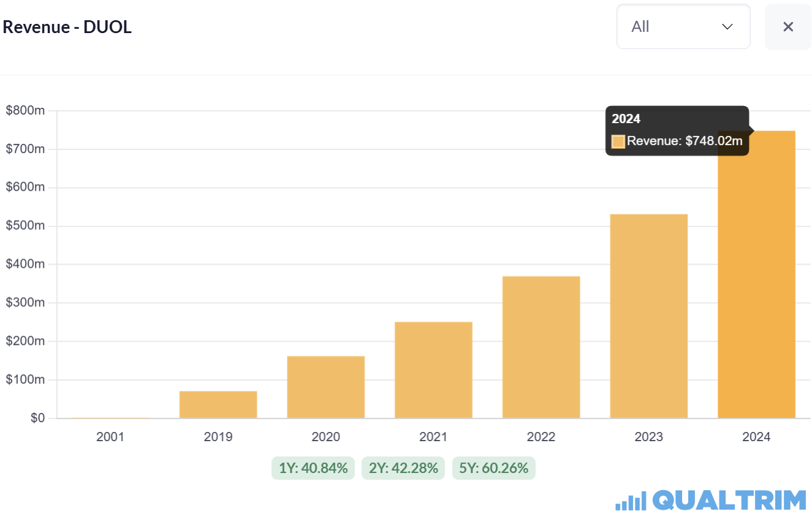The width and height of the screenshot is (812, 511).
Task: Click the 2020 x-axis label
Action: point(326,437)
